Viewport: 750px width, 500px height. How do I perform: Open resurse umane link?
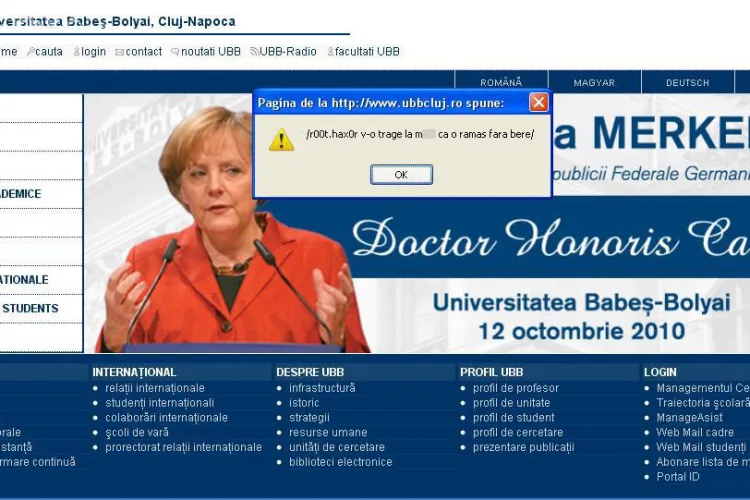tap(328, 433)
